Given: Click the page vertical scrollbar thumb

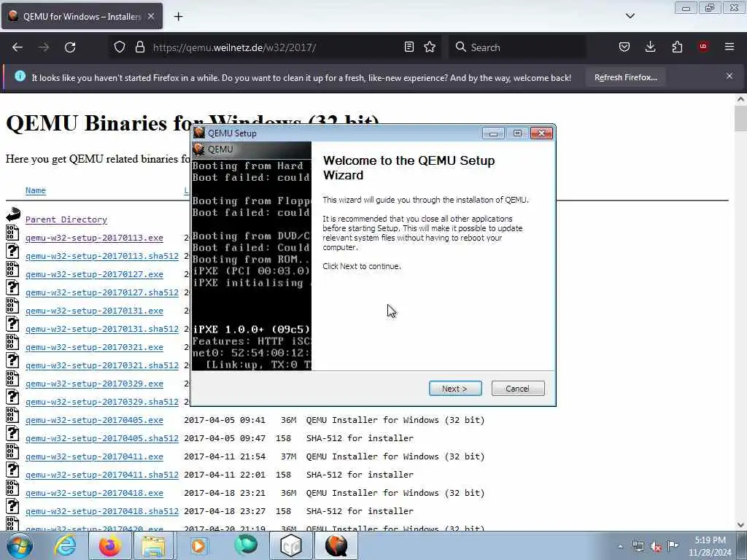Looking at the screenshot, I should tap(740, 118).
